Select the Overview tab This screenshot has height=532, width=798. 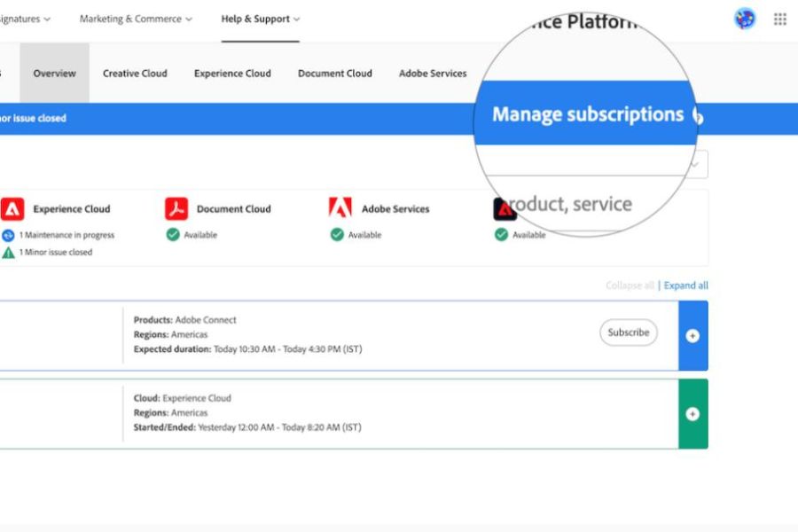click(54, 74)
